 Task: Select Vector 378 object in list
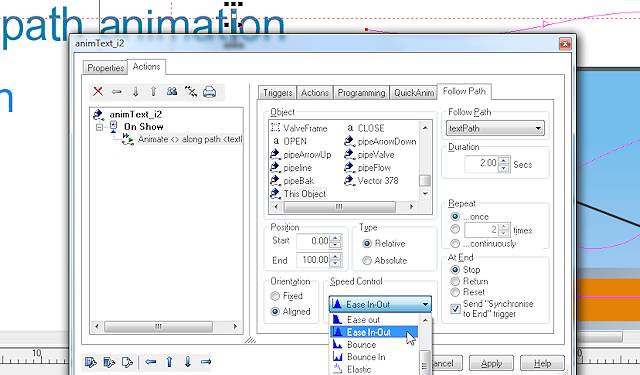[371, 181]
